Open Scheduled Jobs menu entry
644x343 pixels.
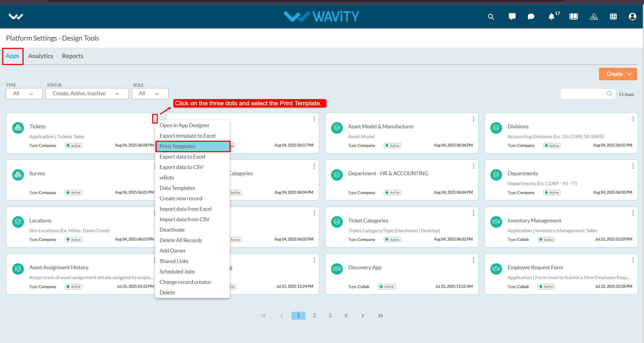(x=192, y=272)
